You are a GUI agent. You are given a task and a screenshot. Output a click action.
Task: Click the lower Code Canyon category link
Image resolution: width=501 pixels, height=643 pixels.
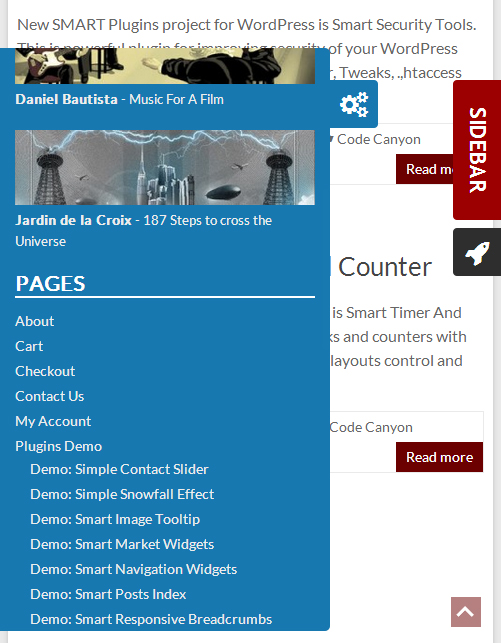coord(371,427)
